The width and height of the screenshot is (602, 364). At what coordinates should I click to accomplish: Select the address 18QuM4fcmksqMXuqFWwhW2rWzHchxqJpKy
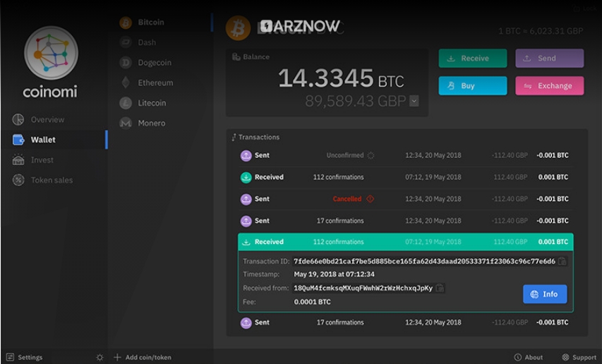(x=363, y=288)
